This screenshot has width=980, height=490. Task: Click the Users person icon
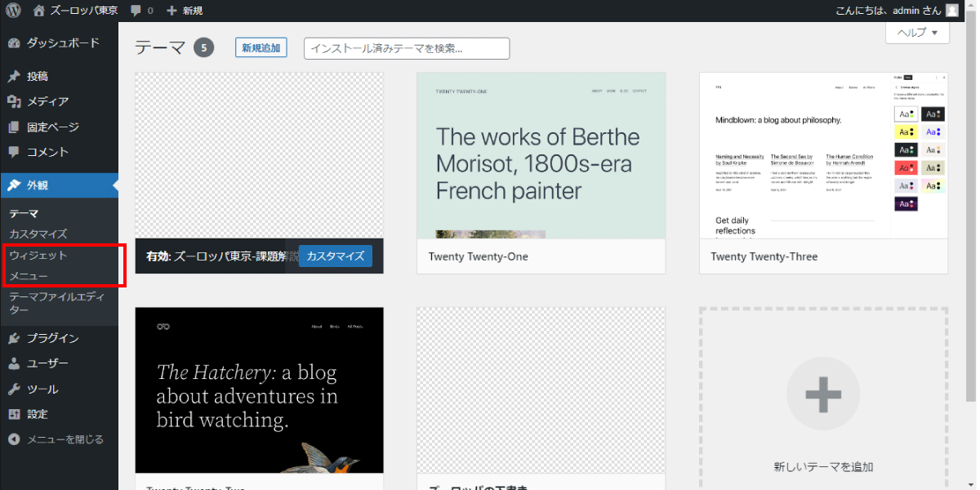click(14, 363)
